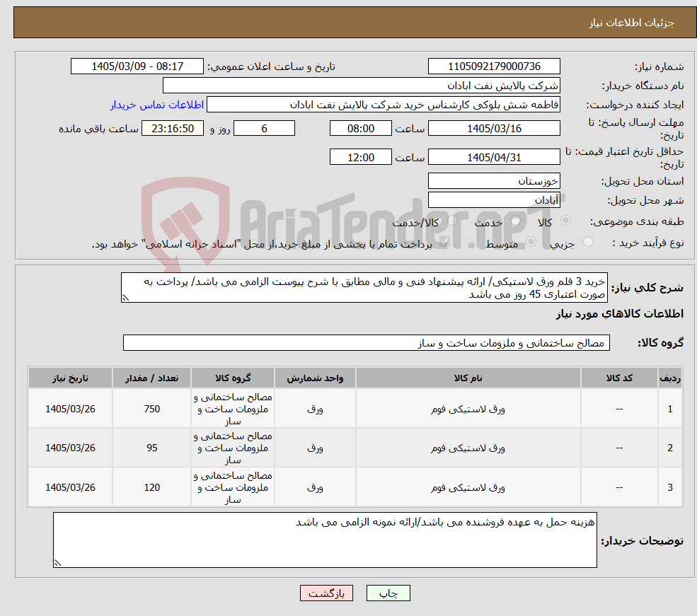
Task: Click the گروه کالا field مصالح ساختمانی
Action: [x=367, y=343]
